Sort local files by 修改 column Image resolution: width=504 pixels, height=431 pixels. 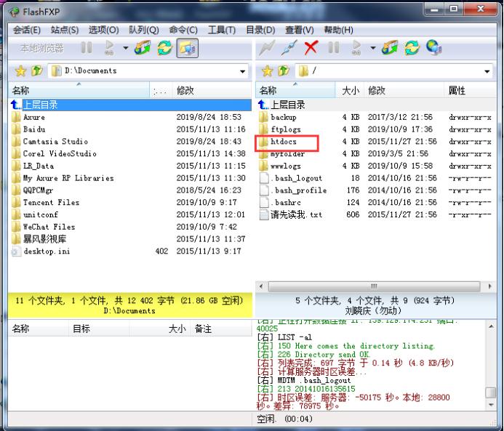[x=212, y=90]
